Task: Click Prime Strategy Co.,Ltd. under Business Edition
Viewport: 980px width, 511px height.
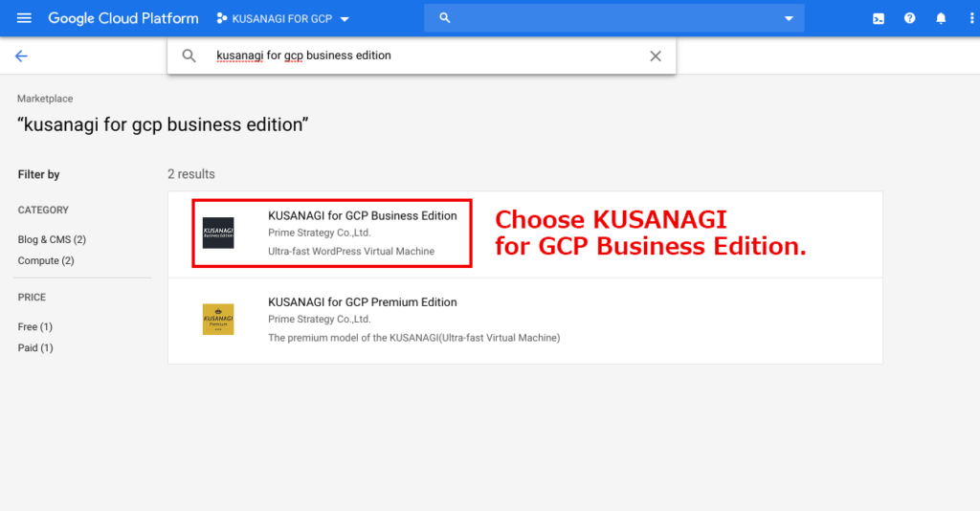Action: [x=320, y=233]
